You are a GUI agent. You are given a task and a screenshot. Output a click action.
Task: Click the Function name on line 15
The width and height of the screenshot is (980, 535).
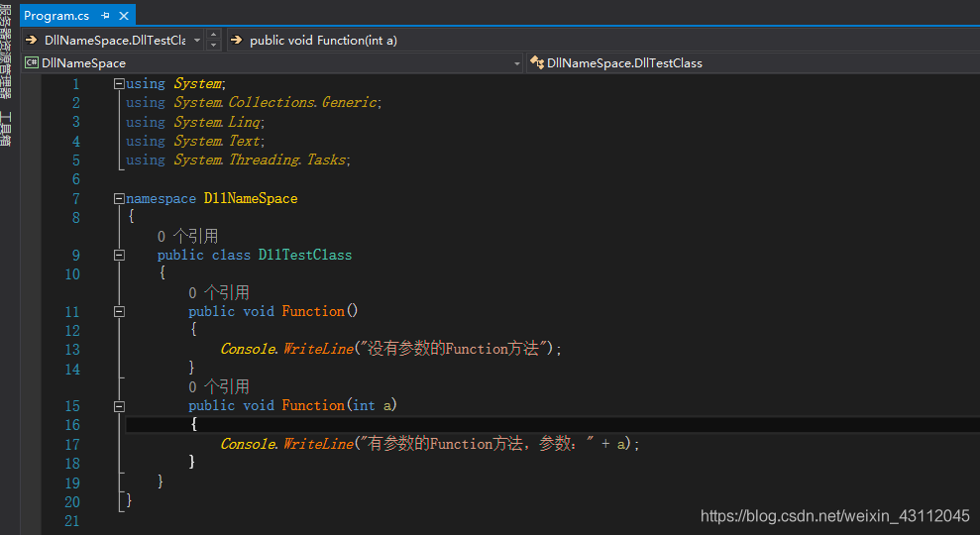click(313, 405)
